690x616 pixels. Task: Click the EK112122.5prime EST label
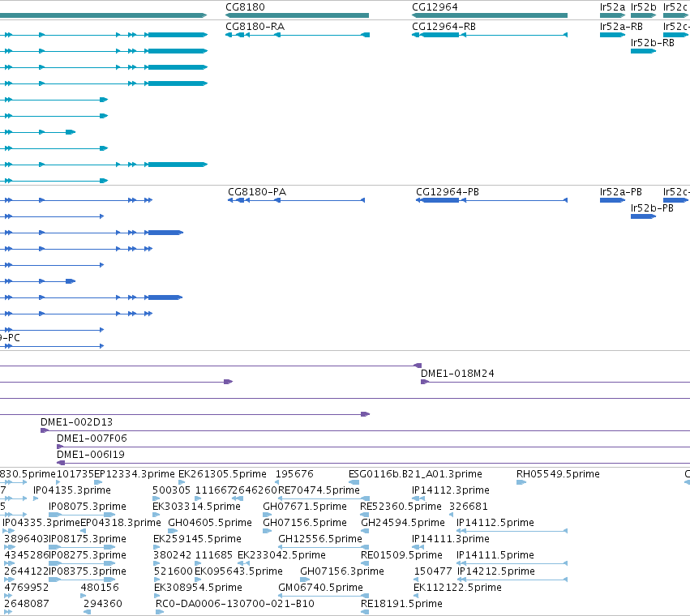point(457,588)
